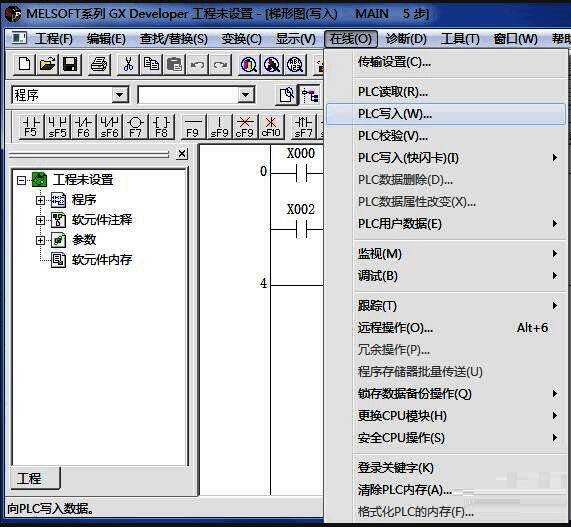The height and width of the screenshot is (527, 571).
Task: Save project with the floppy disk icon
Action: pyautogui.click(x=70, y=64)
